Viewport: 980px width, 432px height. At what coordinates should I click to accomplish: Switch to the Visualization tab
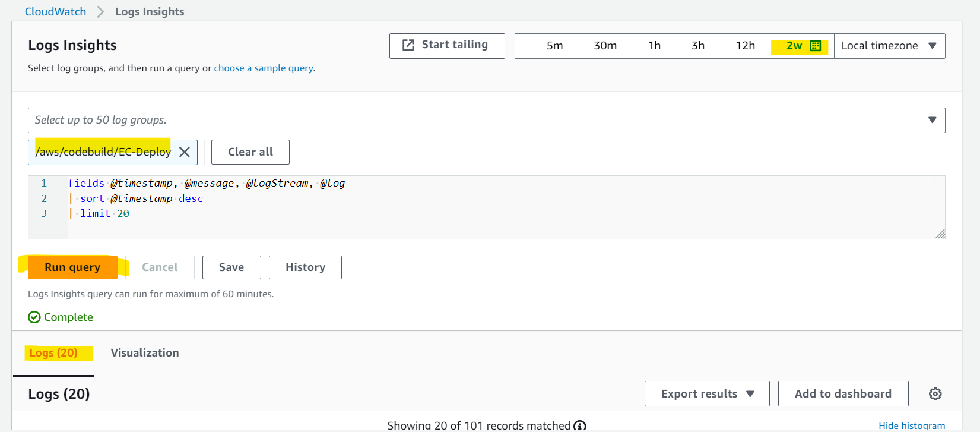tap(145, 353)
